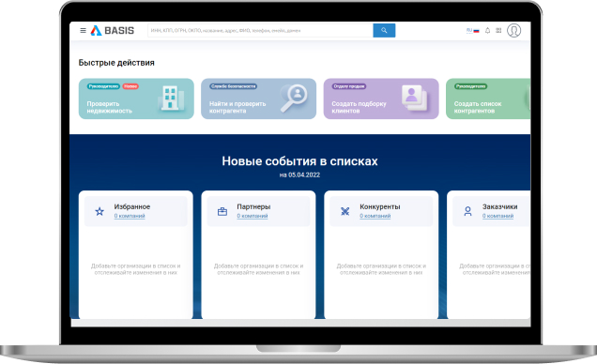This screenshot has height=364, width=597.
Task: Click the BASIS logo
Action: (x=113, y=30)
